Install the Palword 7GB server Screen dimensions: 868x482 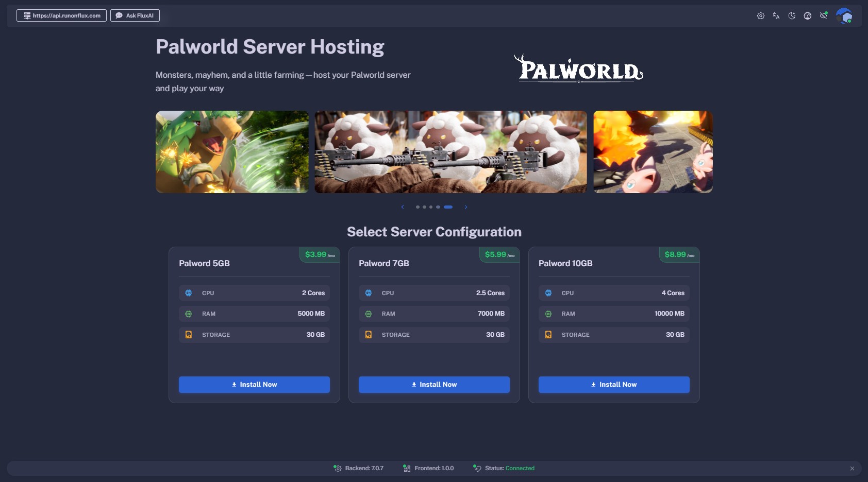click(434, 385)
